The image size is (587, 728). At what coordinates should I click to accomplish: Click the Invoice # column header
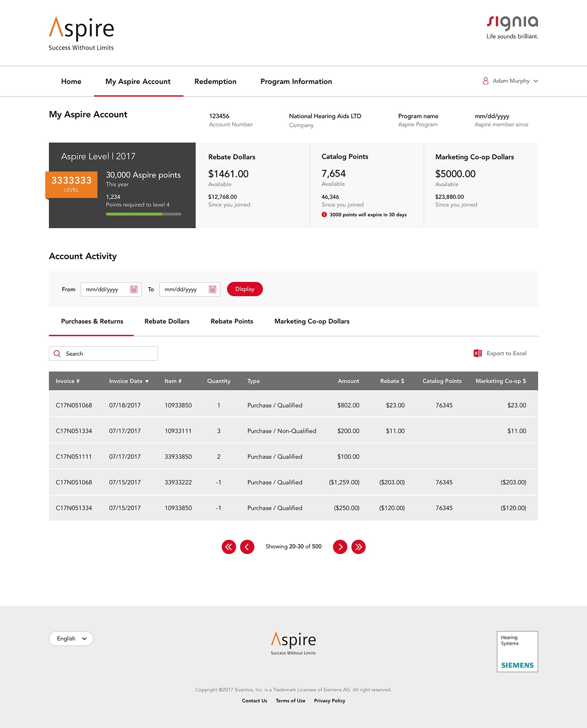68,381
